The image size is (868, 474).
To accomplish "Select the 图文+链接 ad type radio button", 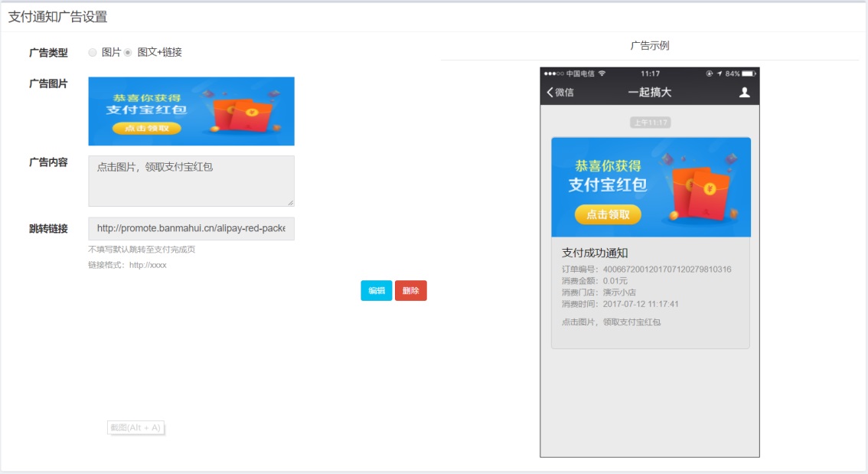I will pyautogui.click(x=128, y=53).
